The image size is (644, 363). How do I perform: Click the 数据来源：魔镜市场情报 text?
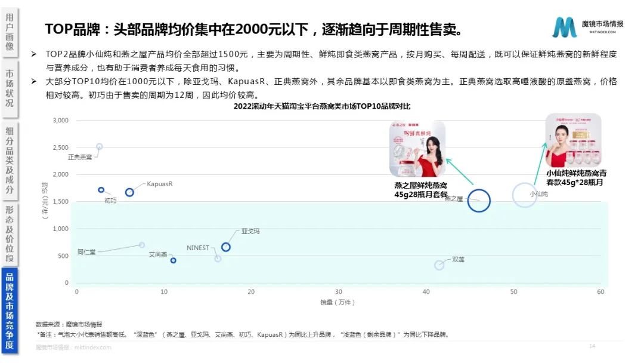point(69,324)
